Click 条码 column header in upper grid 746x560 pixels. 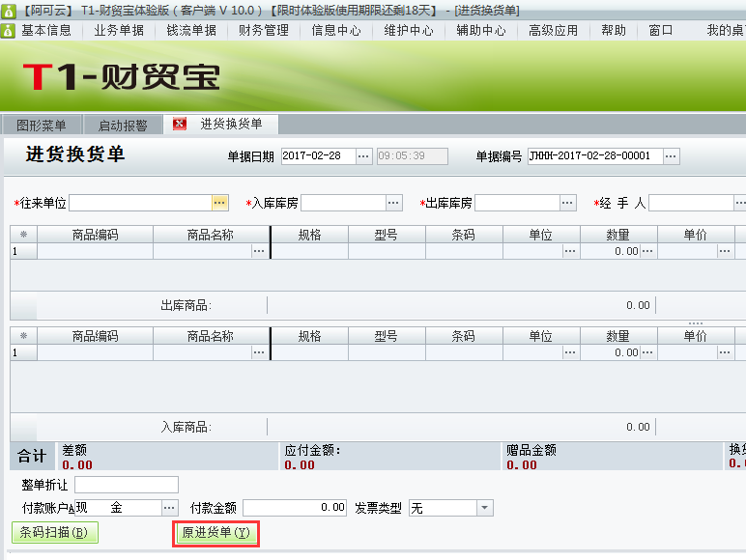click(464, 235)
